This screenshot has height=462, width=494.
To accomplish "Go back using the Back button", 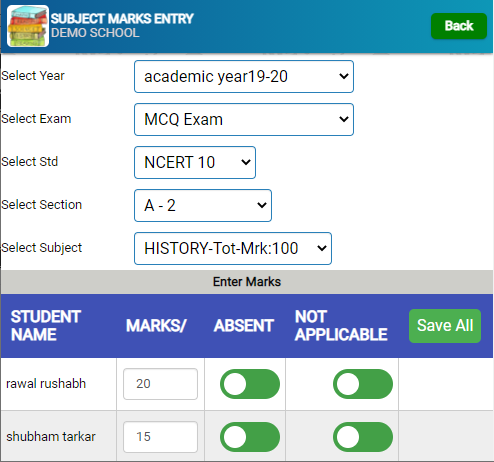I will tap(459, 26).
